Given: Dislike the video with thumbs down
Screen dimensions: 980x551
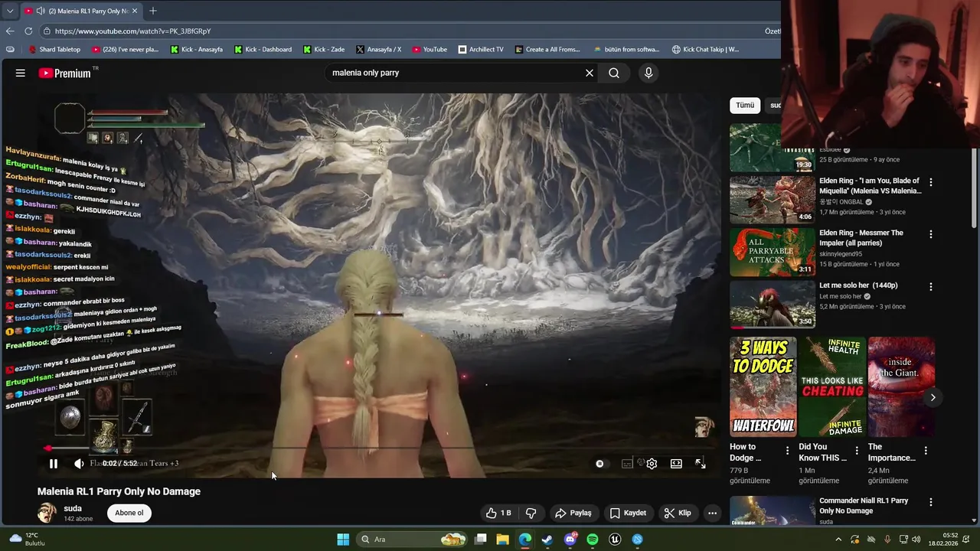Looking at the screenshot, I should tap(531, 513).
